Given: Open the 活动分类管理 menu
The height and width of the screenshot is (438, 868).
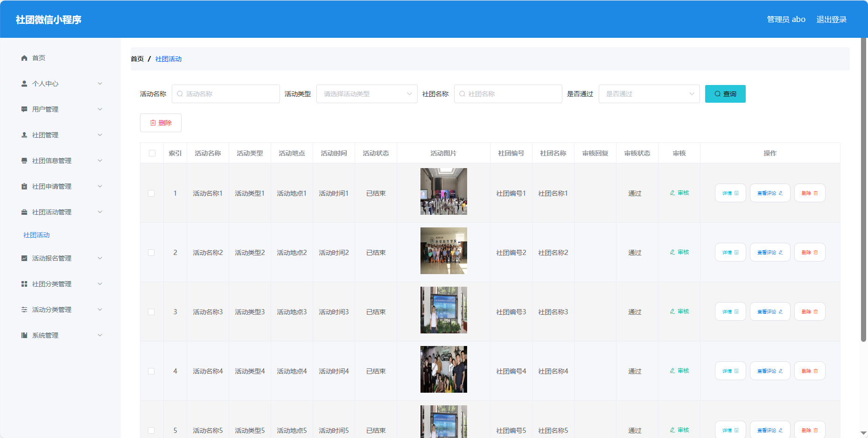Looking at the screenshot, I should coord(60,310).
